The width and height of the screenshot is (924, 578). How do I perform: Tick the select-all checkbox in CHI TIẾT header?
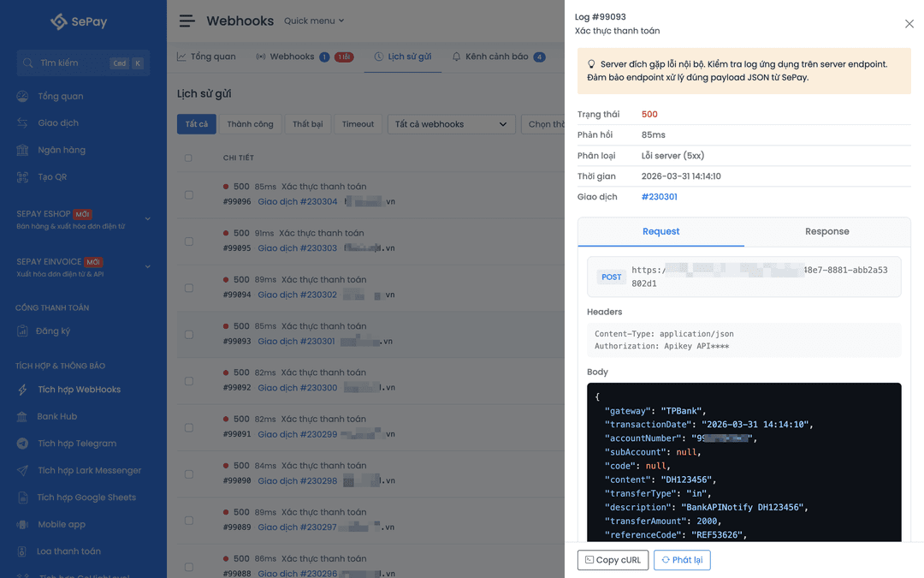pos(188,158)
